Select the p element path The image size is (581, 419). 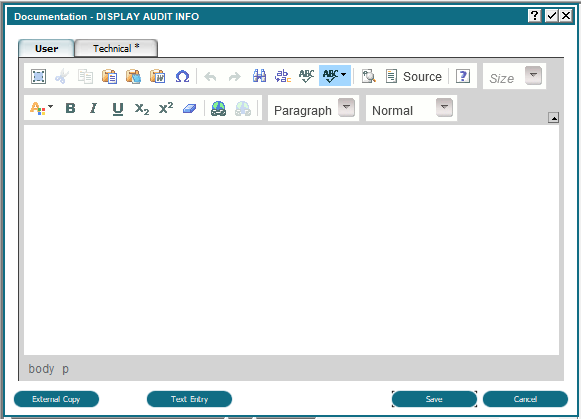coord(65,369)
